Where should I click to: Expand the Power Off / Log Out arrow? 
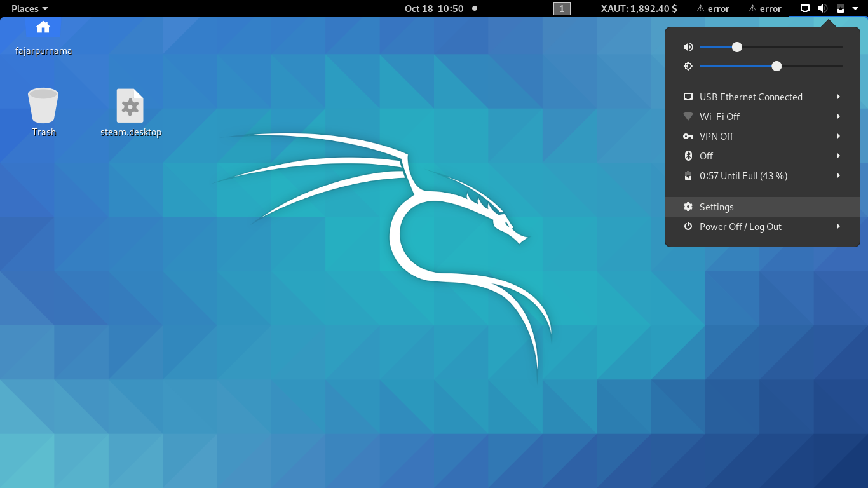[x=838, y=226]
